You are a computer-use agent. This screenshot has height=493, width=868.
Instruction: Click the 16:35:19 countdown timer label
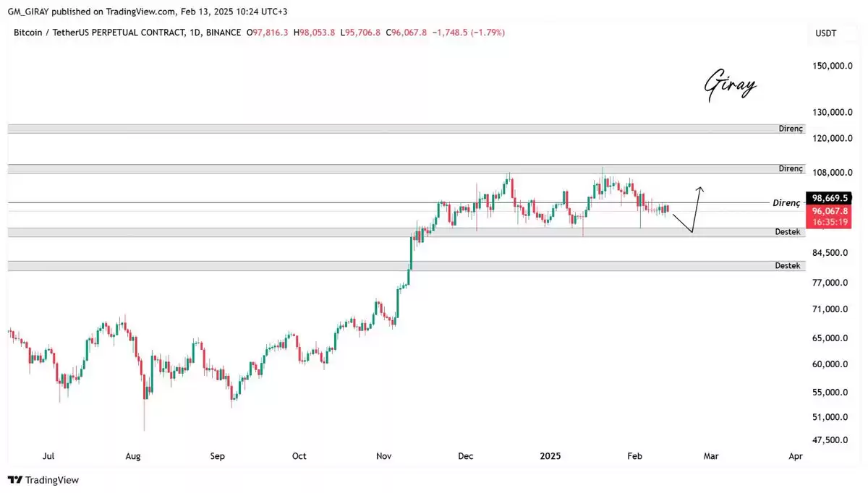830,223
